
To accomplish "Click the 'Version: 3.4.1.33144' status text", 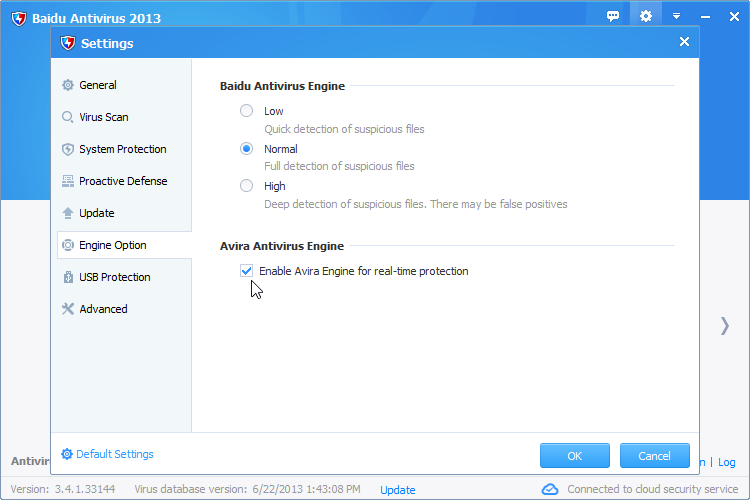I will (63, 489).
